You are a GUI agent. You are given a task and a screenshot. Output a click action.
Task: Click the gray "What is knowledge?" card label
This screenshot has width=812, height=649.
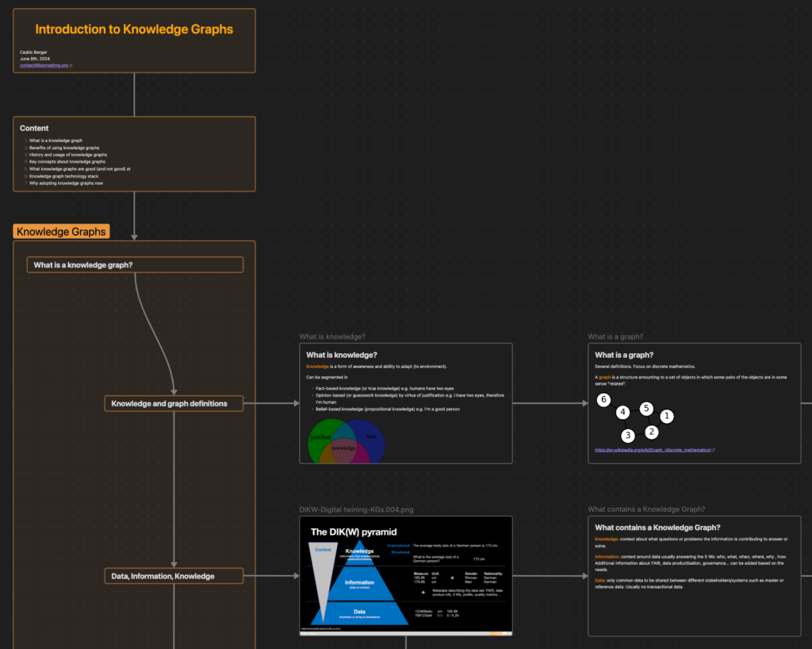[332, 336]
